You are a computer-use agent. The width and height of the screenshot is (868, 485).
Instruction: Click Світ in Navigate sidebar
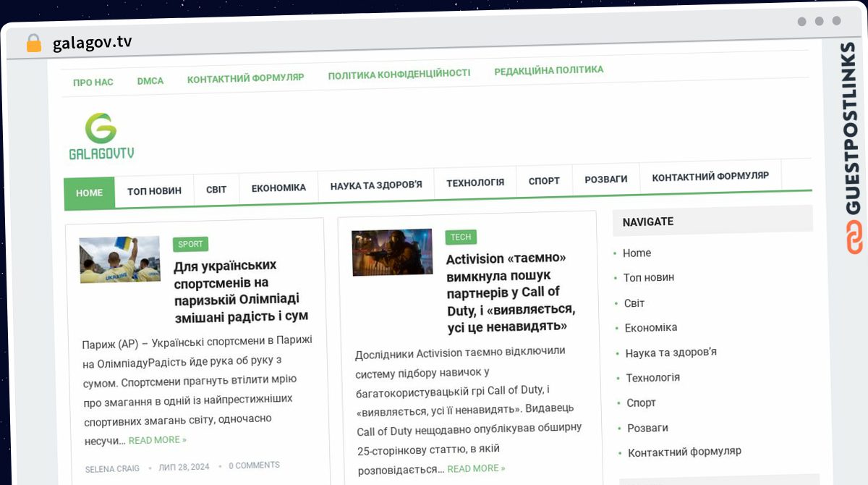634,303
